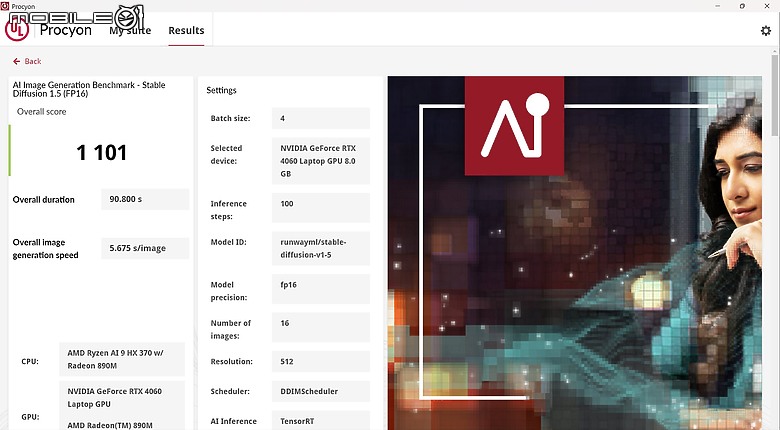Click the Procyon title bar app icon
Screen dimensions: 780x430
pos(4,6)
